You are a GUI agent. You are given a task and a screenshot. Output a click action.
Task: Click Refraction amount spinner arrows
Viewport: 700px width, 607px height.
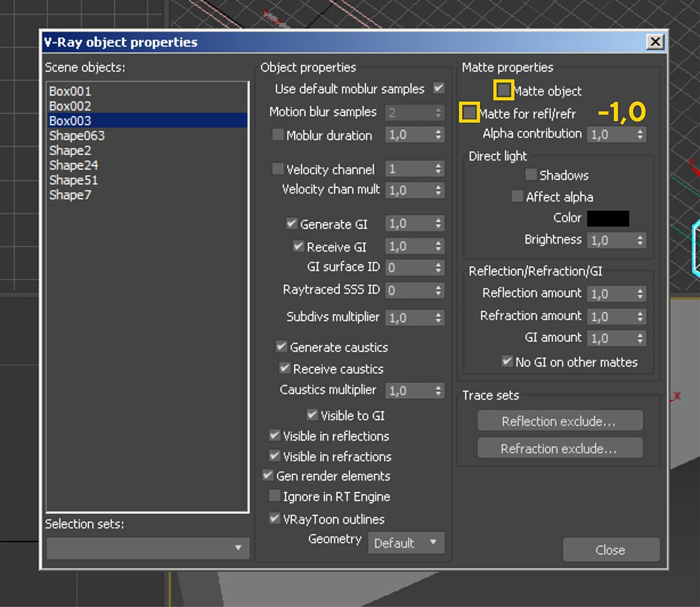pyautogui.click(x=640, y=316)
